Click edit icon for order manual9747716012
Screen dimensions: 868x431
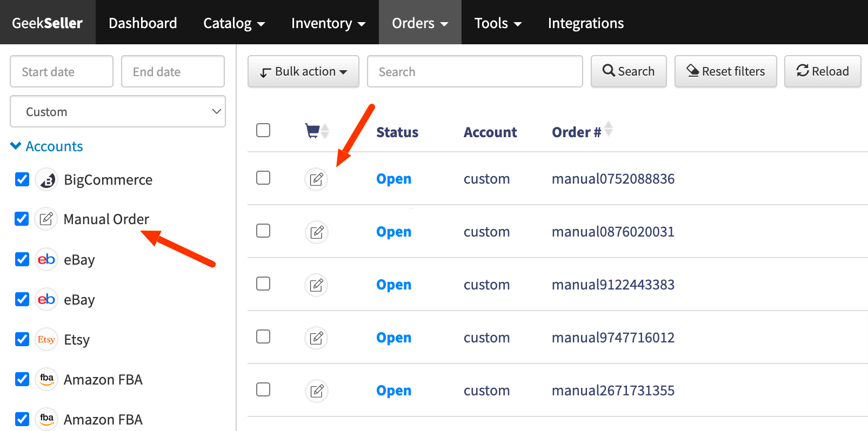[x=317, y=338]
